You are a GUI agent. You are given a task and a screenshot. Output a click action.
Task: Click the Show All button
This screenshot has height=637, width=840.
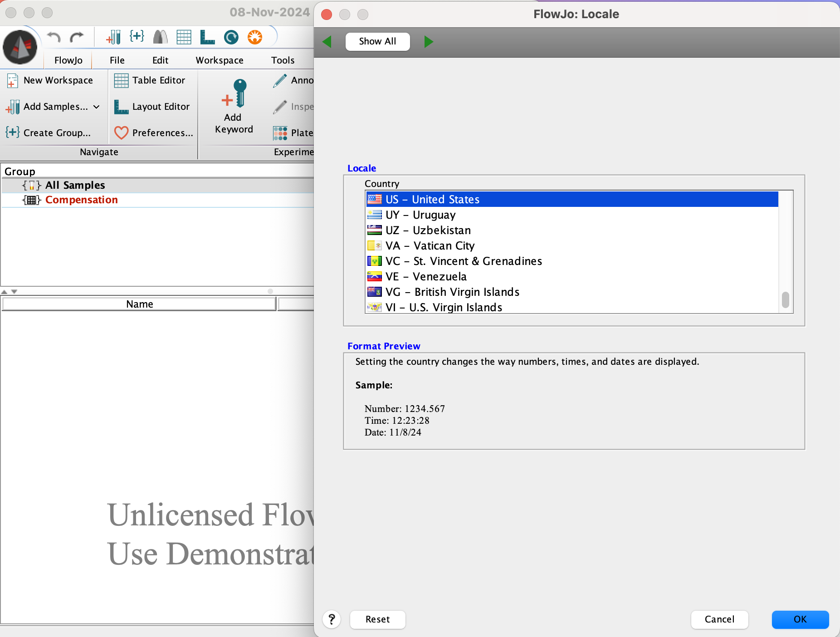coord(377,41)
